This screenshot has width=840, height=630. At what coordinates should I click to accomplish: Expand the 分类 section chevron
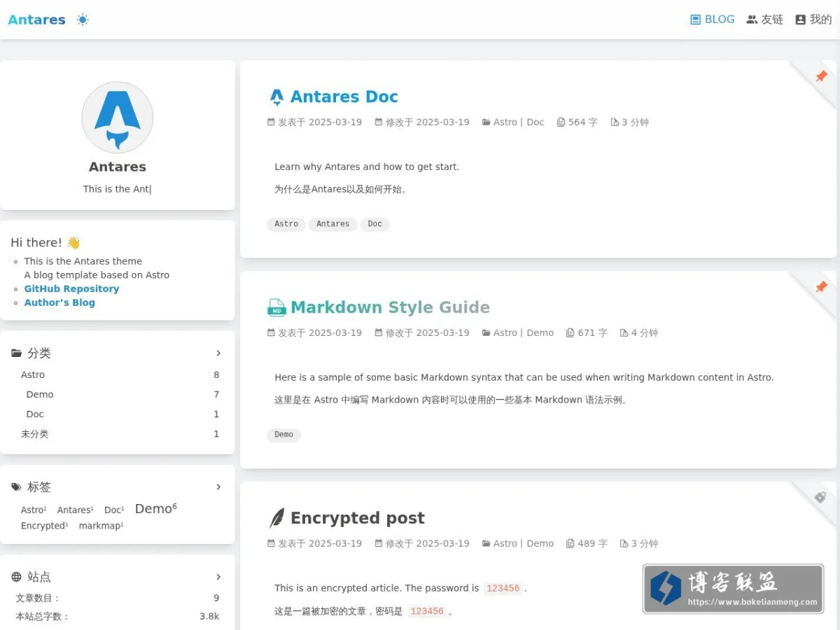[x=218, y=353]
